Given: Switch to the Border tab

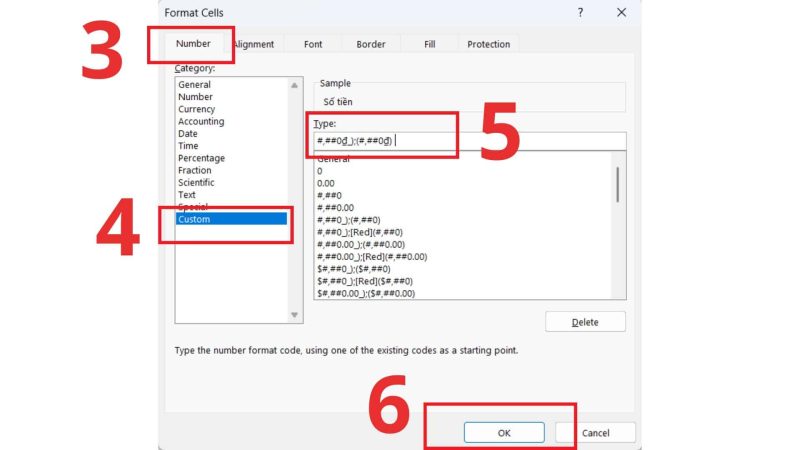Looking at the screenshot, I should point(370,44).
